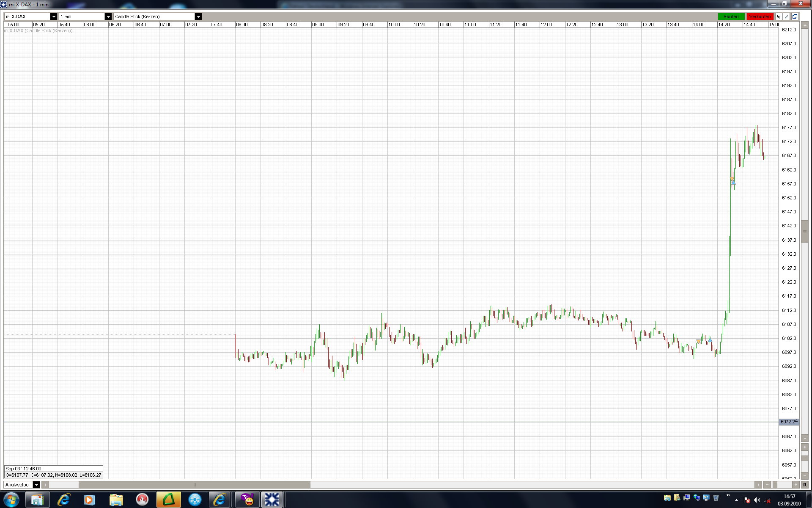Image resolution: width=812 pixels, height=508 pixels.
Task: Click the R reset zoom button
Action: pyautogui.click(x=804, y=485)
